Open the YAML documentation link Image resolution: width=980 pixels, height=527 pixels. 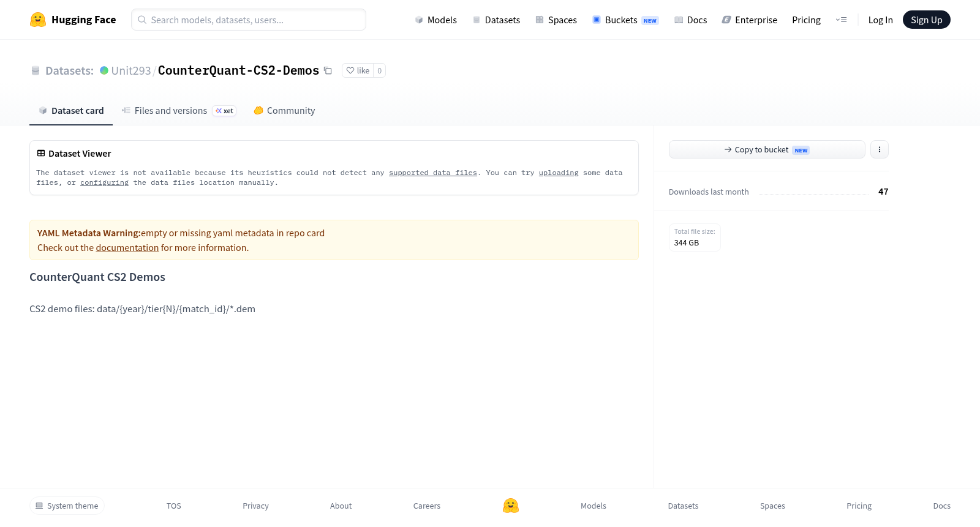coord(127,248)
